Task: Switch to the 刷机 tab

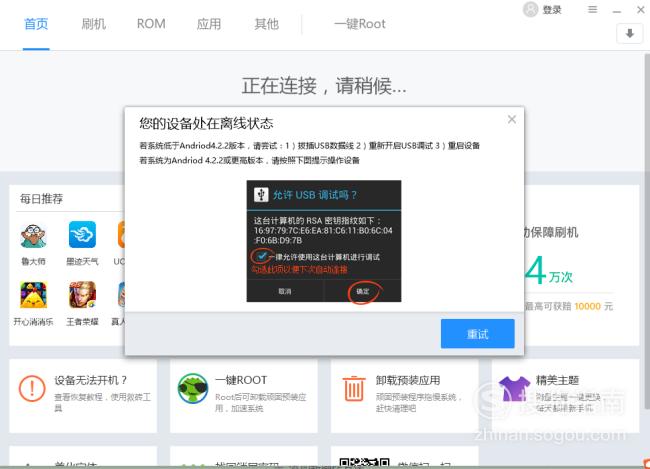Action: click(94, 24)
